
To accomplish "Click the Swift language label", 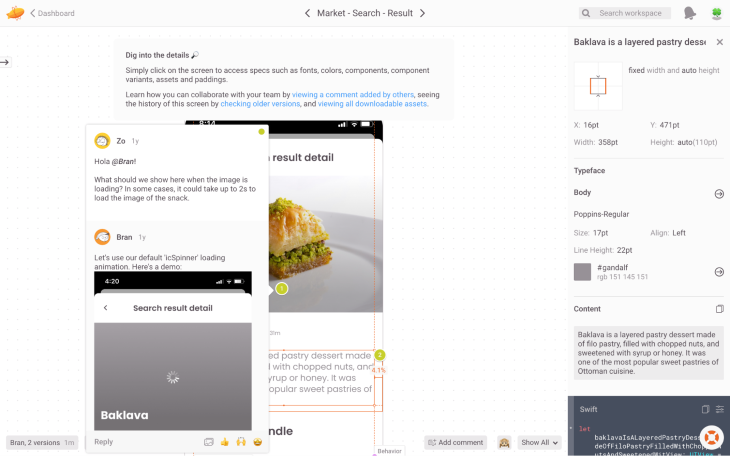I will pyautogui.click(x=588, y=409).
